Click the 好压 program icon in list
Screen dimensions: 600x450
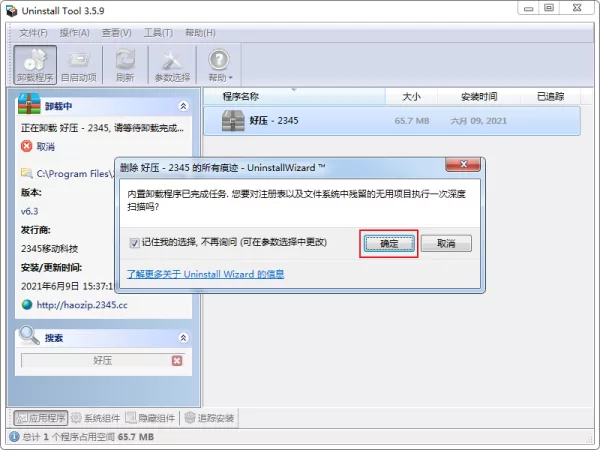233,121
